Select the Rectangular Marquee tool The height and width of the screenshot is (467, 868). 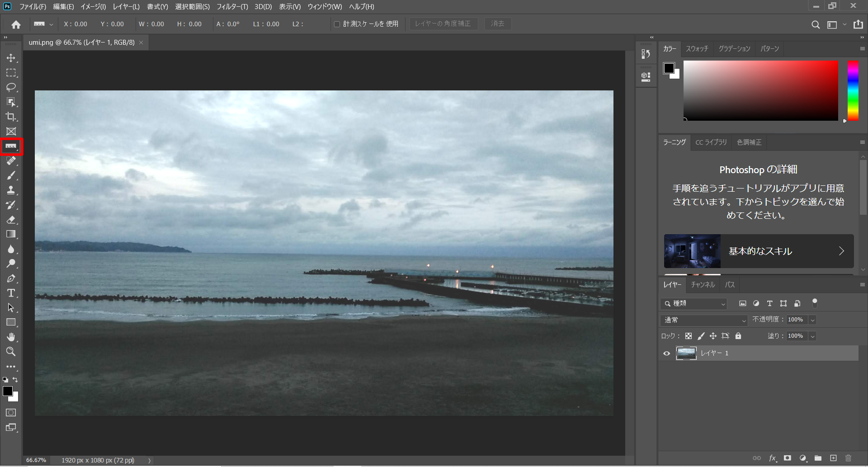(x=11, y=73)
